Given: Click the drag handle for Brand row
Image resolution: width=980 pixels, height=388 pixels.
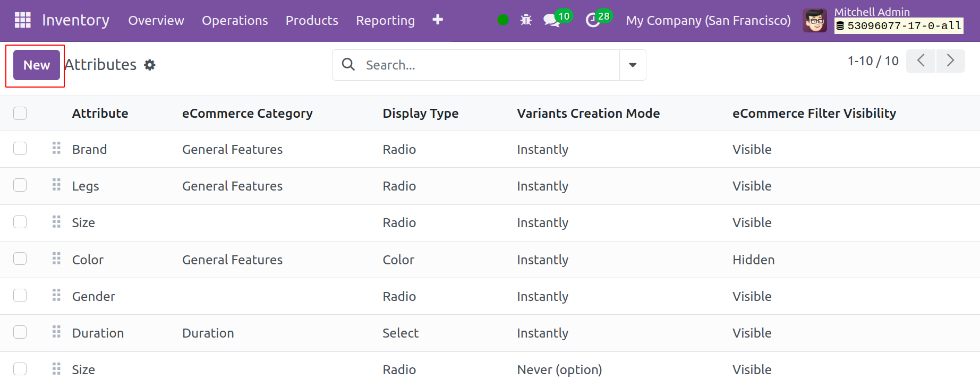Looking at the screenshot, I should [x=56, y=149].
